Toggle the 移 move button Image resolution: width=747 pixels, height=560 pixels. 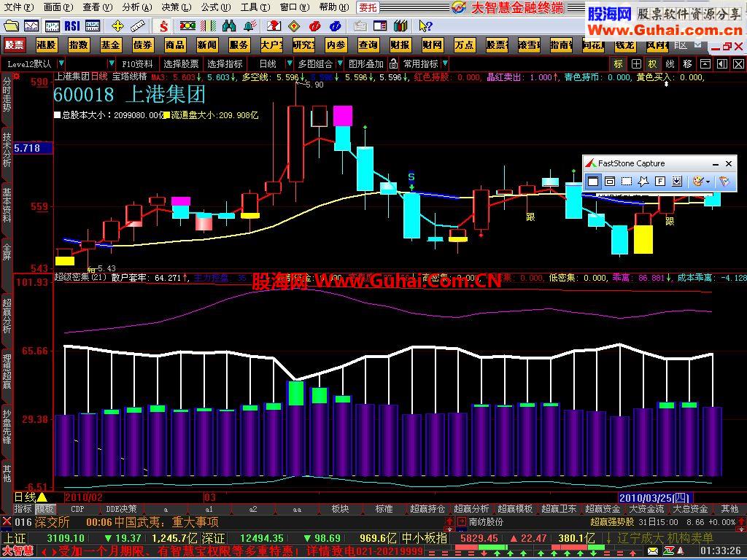click(x=687, y=64)
